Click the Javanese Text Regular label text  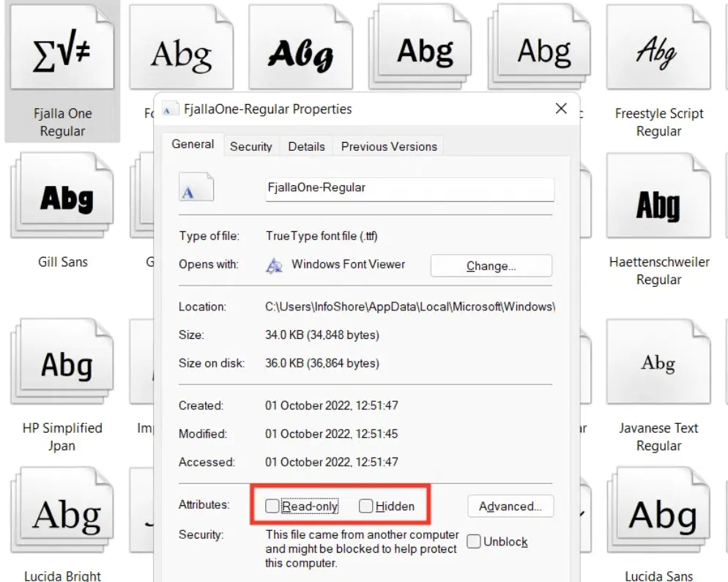tap(658, 437)
